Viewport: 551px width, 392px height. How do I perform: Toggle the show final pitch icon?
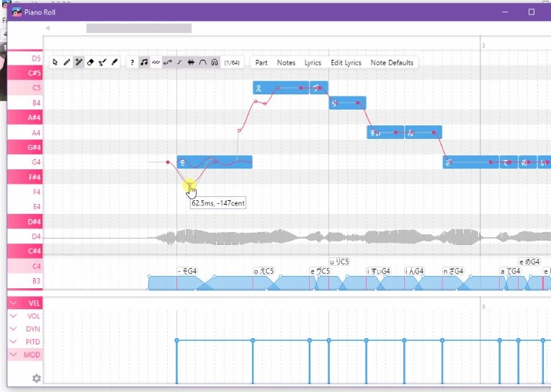(x=179, y=62)
